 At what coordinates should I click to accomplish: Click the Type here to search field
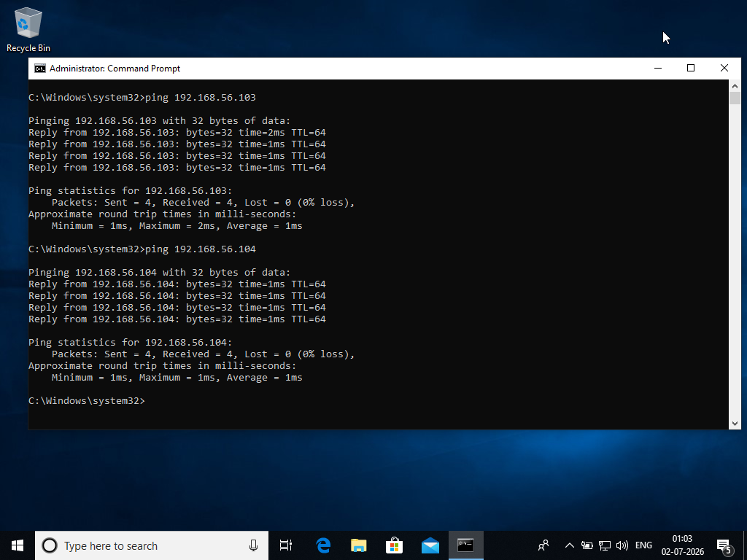152,545
